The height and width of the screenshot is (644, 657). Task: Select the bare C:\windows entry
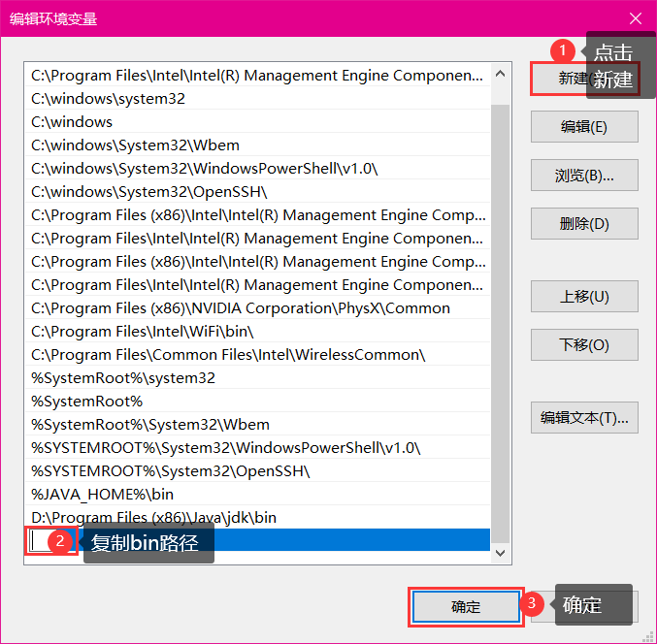(257, 122)
